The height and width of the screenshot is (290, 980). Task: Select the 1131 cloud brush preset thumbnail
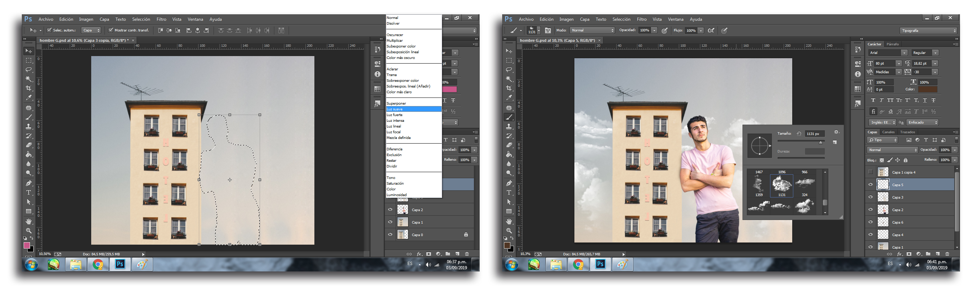coord(782,185)
